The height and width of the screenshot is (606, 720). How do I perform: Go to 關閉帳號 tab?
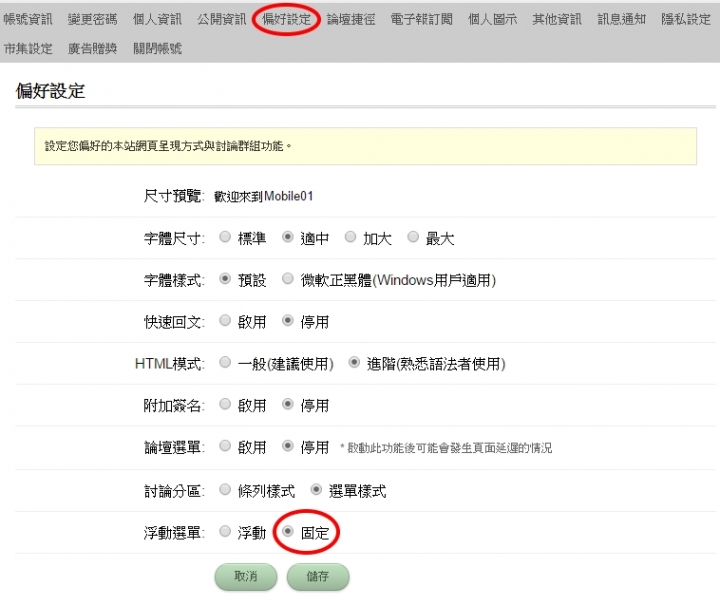(157, 48)
